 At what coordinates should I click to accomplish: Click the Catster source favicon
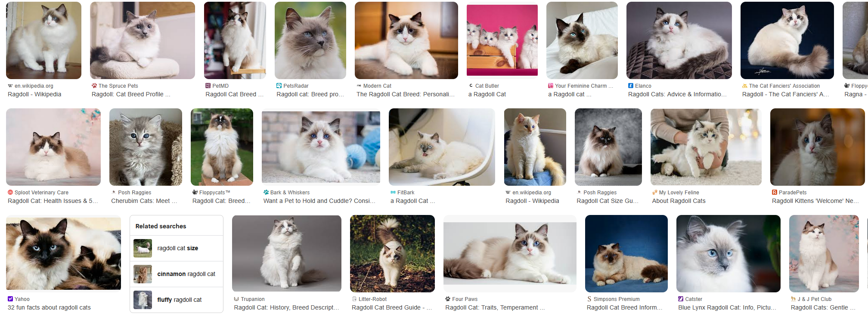click(681, 299)
